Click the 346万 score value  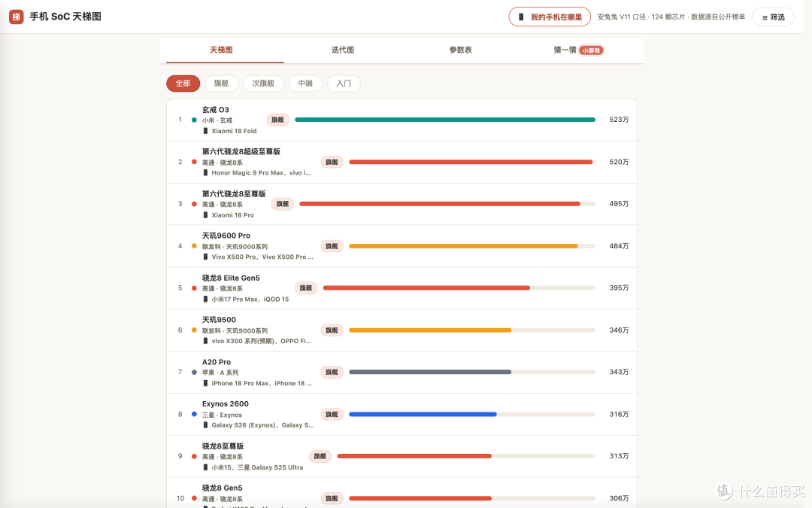[619, 330]
